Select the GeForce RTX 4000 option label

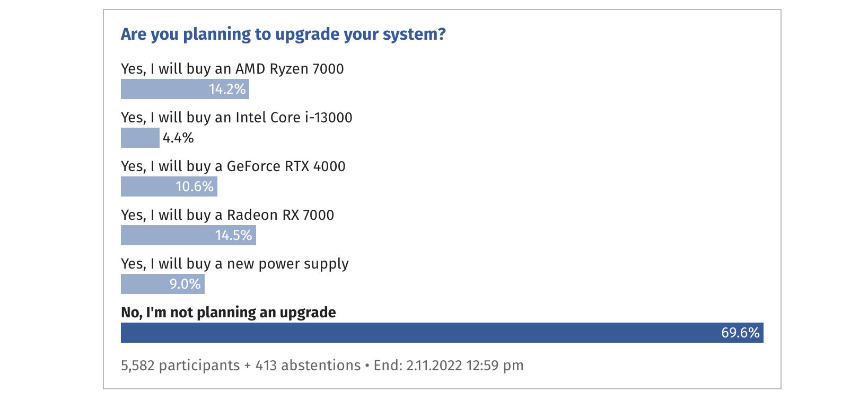click(x=233, y=166)
